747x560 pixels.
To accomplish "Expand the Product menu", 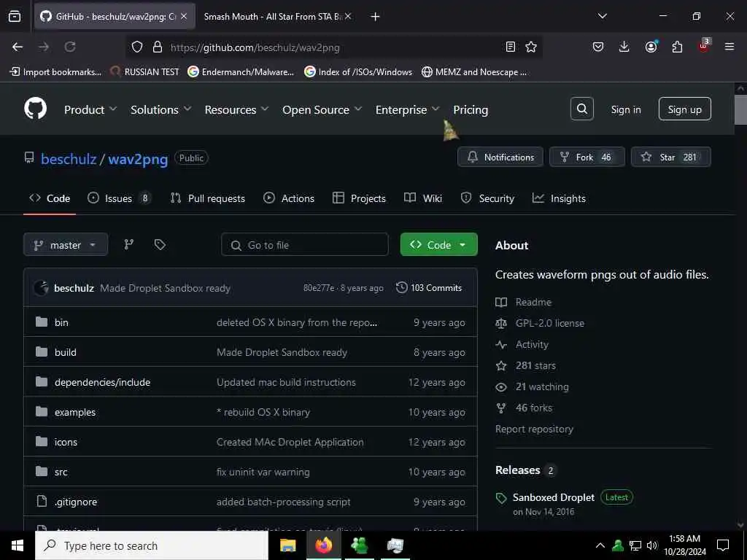I will 90,109.
